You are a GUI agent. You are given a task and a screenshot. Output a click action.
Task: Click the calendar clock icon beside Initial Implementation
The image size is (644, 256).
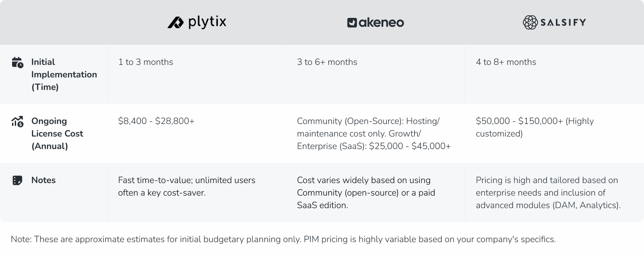[x=17, y=62]
